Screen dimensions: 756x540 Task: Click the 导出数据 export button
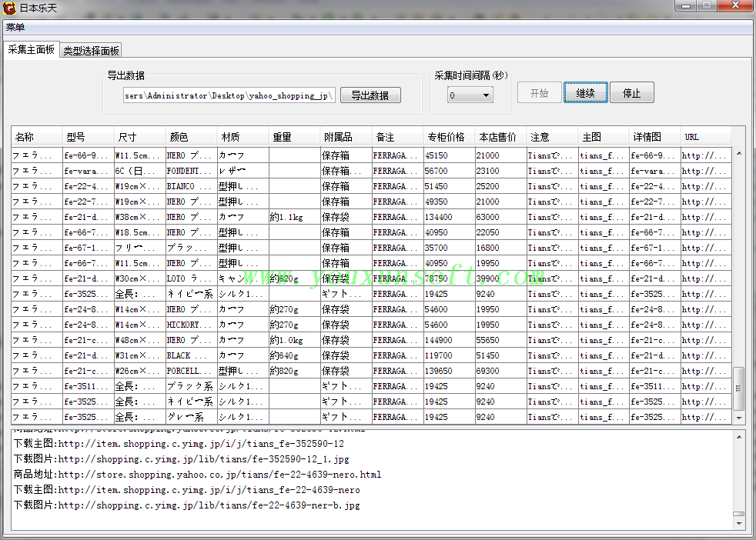pos(370,95)
